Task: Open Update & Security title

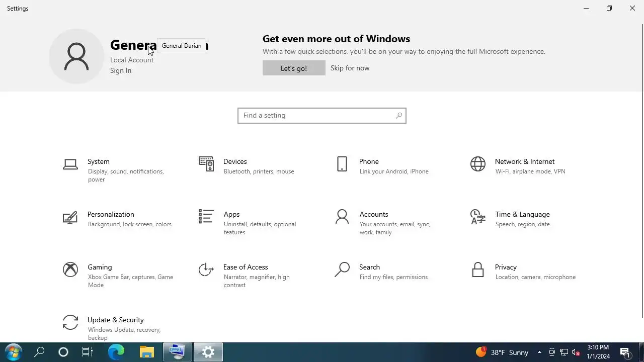Action: point(116,320)
